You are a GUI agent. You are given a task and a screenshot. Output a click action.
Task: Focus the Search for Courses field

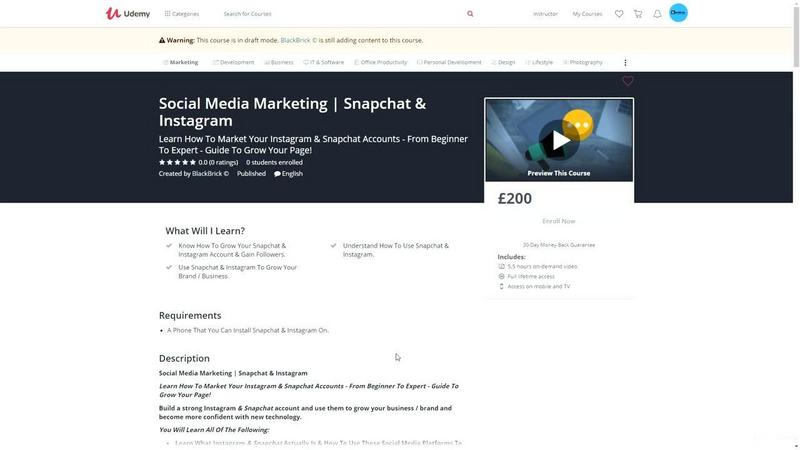click(342, 14)
